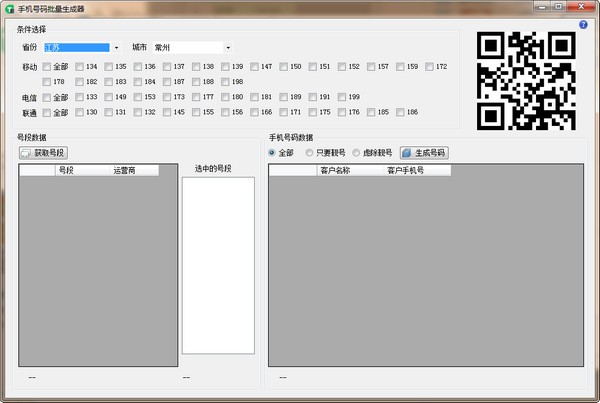Click the 生成号码 generate button

[x=424, y=153]
